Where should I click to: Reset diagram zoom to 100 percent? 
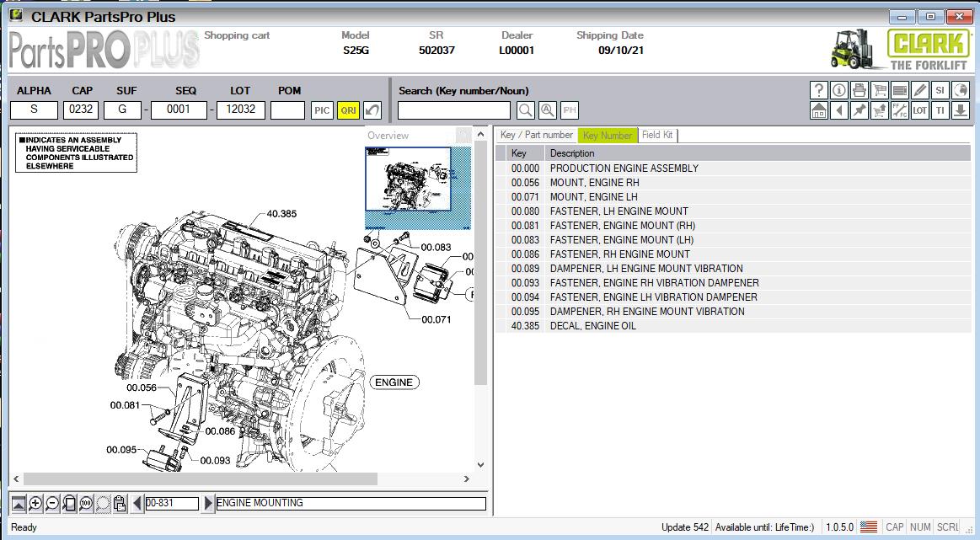point(86,504)
